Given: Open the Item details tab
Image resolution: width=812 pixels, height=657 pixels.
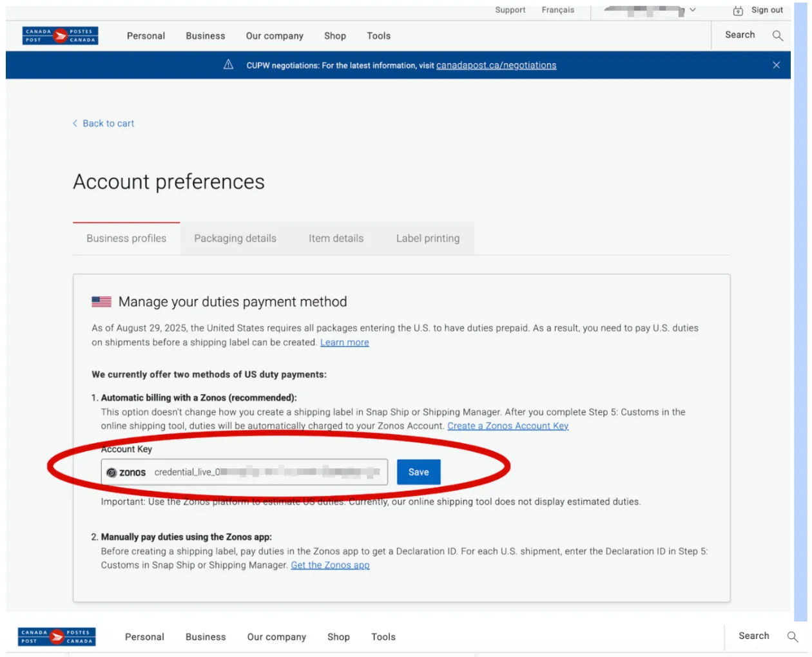Looking at the screenshot, I should click(x=336, y=238).
